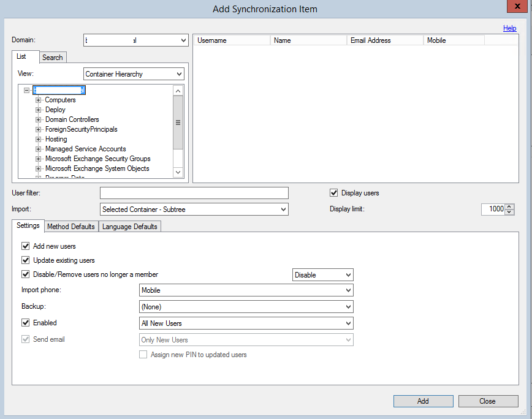Switch to the Search tab
This screenshot has width=532, height=419.
click(53, 58)
